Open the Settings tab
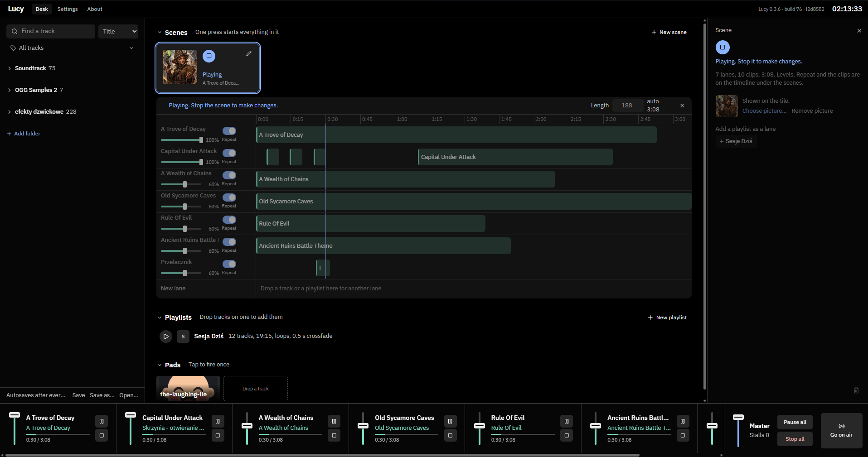This screenshot has height=457, width=868. click(68, 9)
